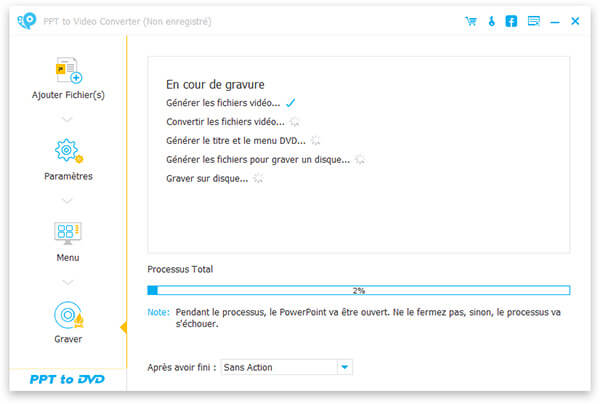The image size is (600, 404).
Task: Open the Paramètres gear icon
Action: (68, 151)
